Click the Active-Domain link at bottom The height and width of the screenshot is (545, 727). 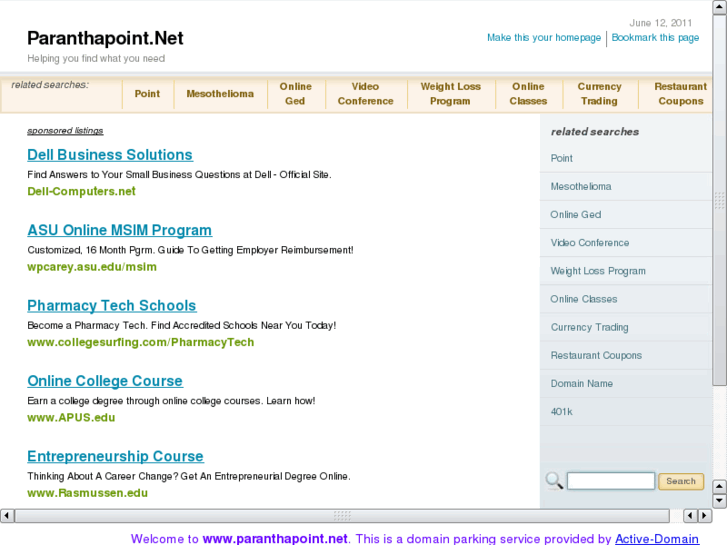tap(657, 539)
